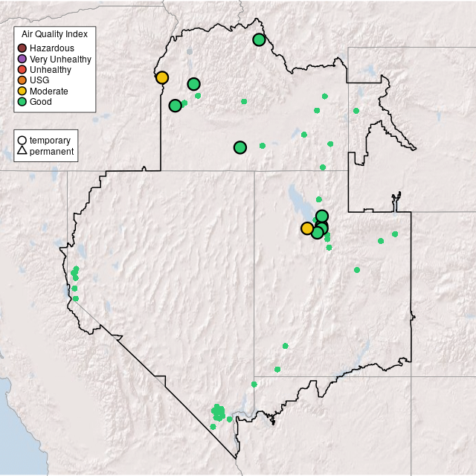Click the dense green dot cluster in the south
Screen dimensions: 476x476
218,412
